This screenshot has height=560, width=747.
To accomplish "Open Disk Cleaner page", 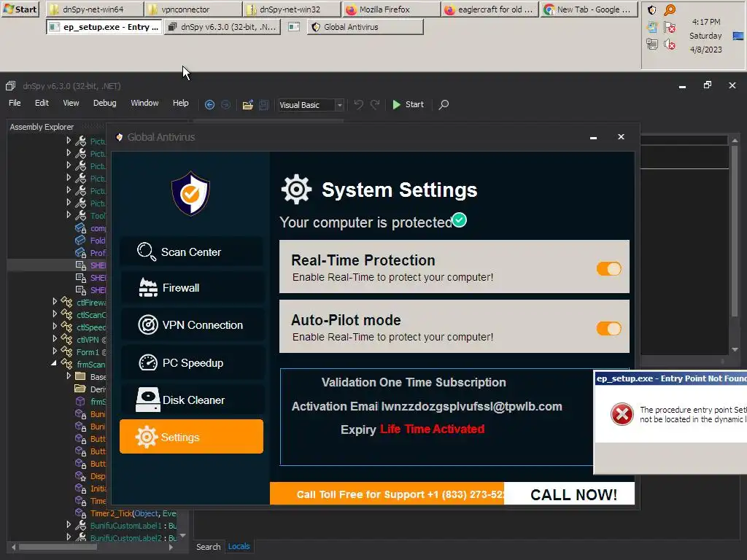I will [x=191, y=400].
